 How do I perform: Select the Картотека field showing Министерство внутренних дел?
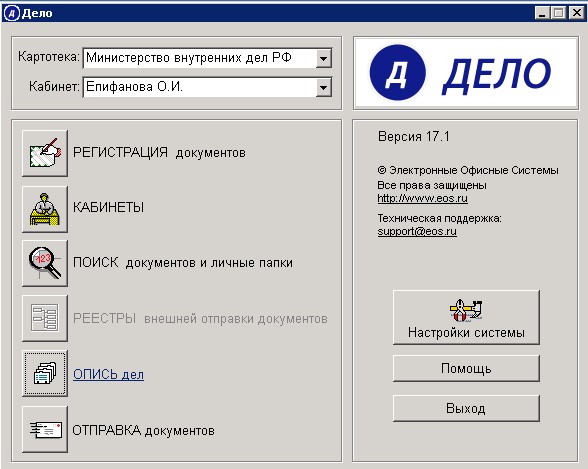click(207, 58)
